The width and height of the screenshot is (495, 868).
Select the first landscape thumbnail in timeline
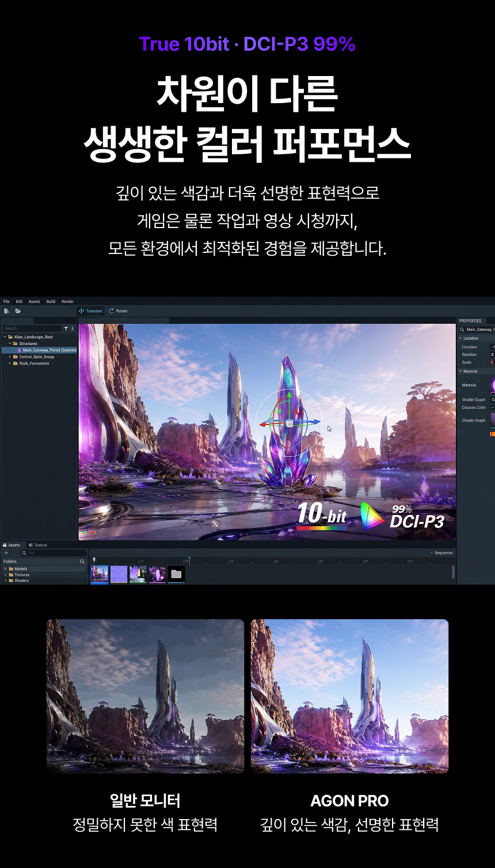[100, 574]
